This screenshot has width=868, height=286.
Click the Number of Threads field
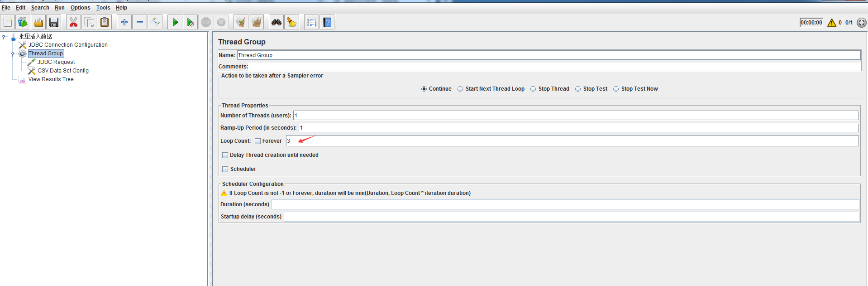576,116
